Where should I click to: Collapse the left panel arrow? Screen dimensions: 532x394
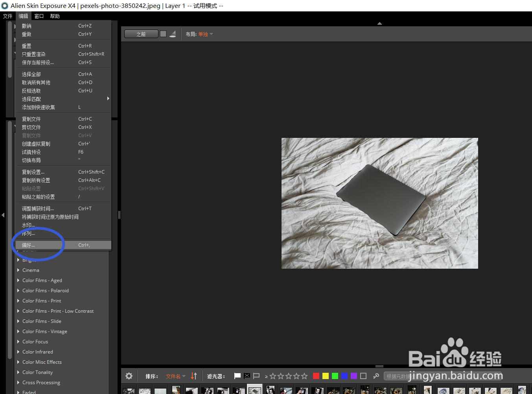(3, 215)
